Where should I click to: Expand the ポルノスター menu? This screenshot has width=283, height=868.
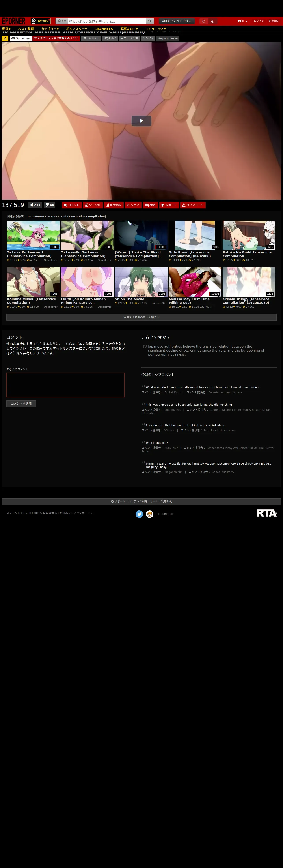(x=76, y=29)
